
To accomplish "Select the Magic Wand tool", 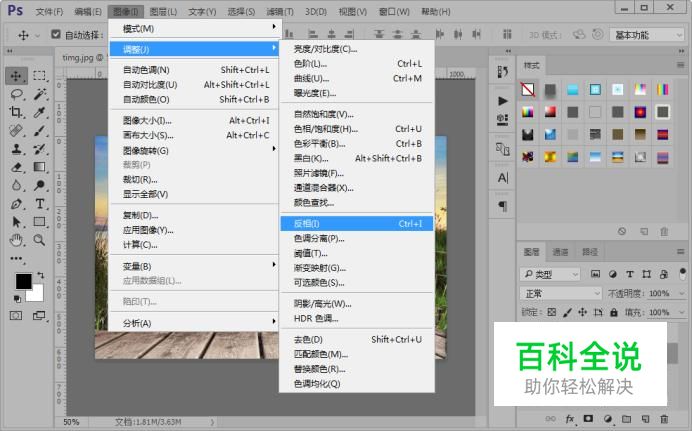I will [x=40, y=94].
